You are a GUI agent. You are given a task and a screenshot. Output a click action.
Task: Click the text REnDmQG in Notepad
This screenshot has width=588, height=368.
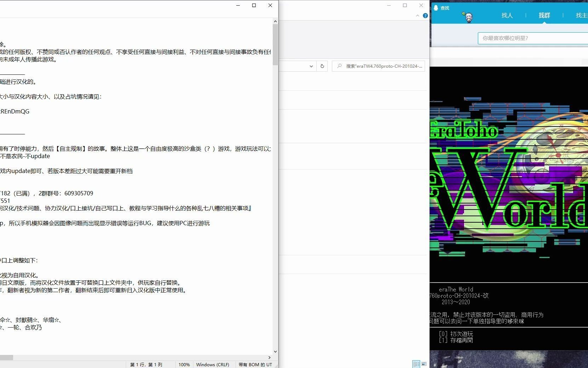(15, 111)
